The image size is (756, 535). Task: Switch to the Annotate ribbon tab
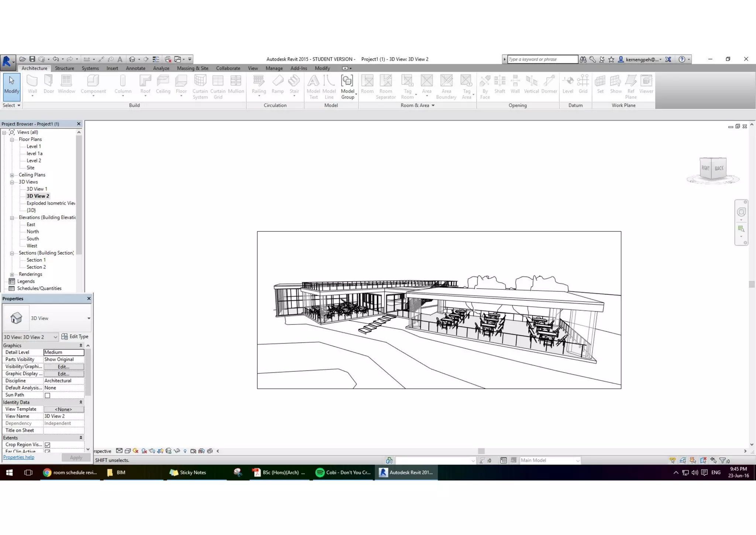(x=135, y=68)
